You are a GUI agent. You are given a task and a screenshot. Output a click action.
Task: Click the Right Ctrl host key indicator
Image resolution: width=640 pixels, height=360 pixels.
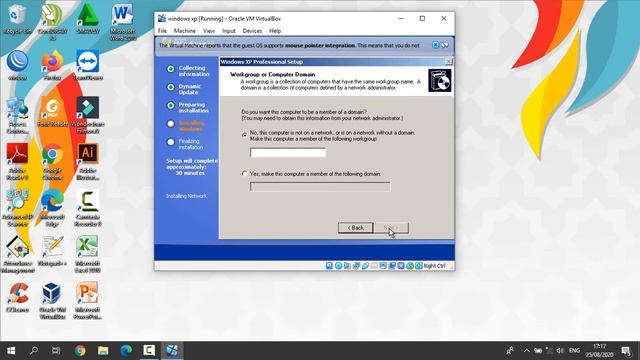click(434, 266)
